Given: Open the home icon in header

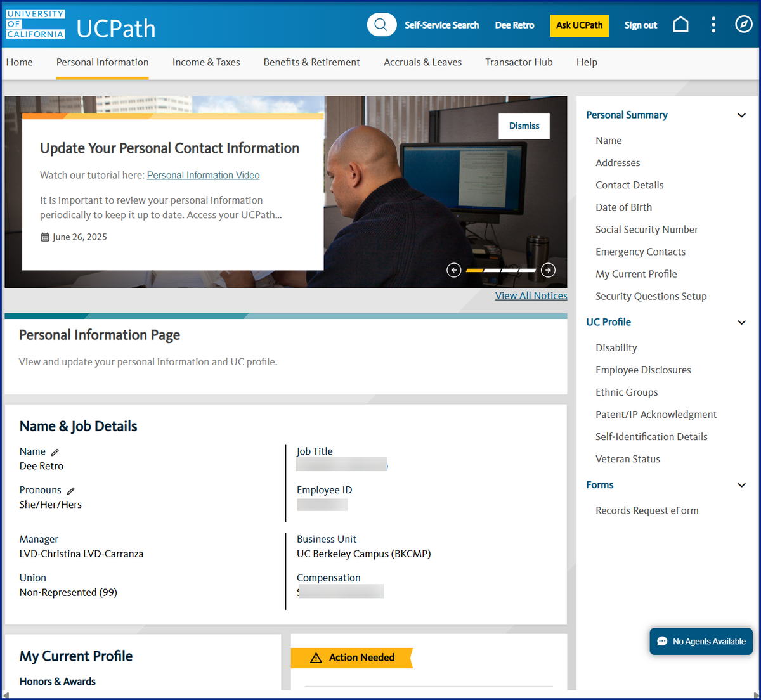Looking at the screenshot, I should click(x=680, y=25).
